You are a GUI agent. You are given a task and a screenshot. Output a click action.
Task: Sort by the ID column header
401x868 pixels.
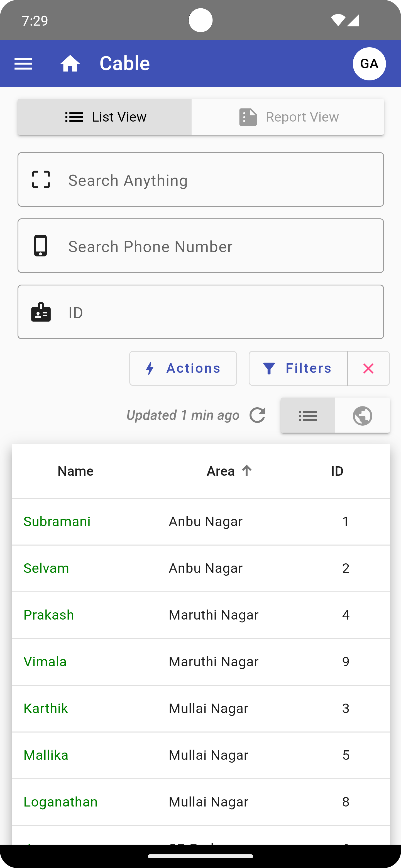click(x=337, y=471)
